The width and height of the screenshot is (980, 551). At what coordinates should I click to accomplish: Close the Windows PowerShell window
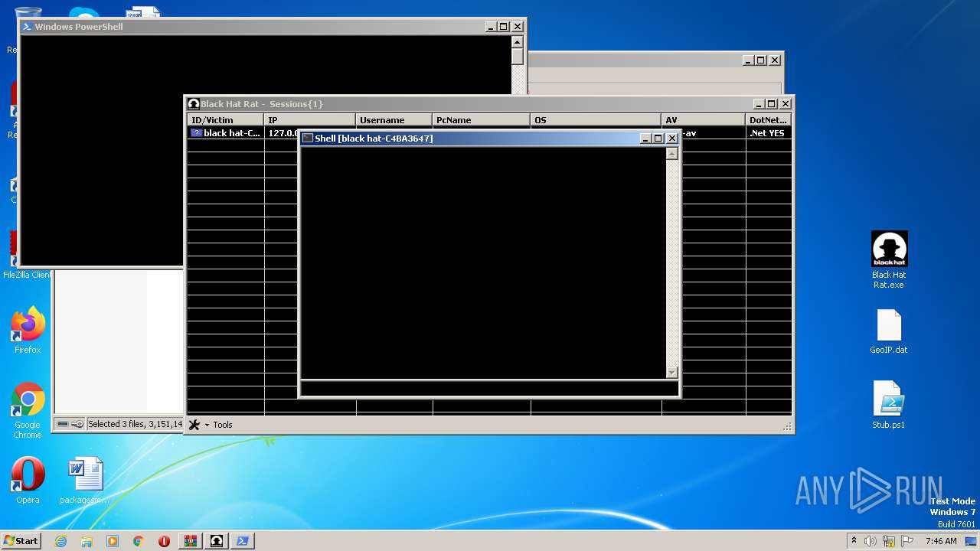[x=518, y=27]
